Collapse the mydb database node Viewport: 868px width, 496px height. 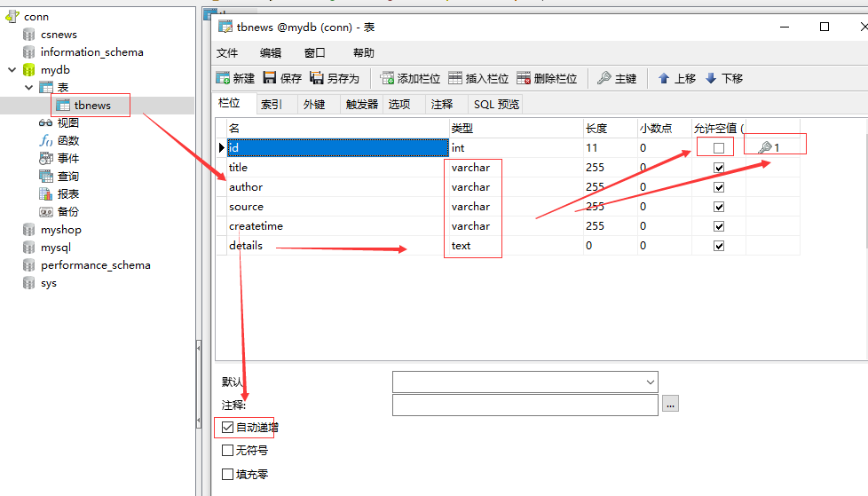tap(12, 70)
